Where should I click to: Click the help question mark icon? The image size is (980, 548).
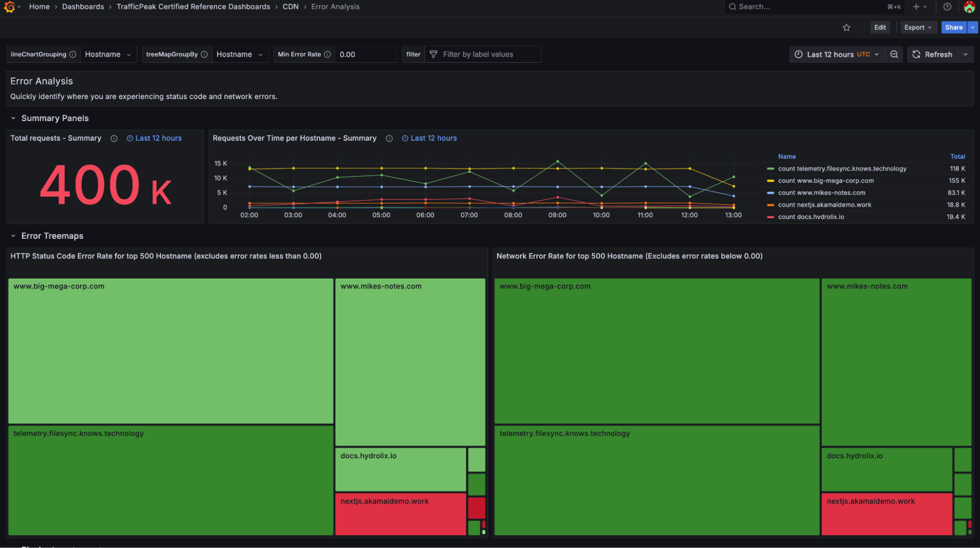pos(947,7)
